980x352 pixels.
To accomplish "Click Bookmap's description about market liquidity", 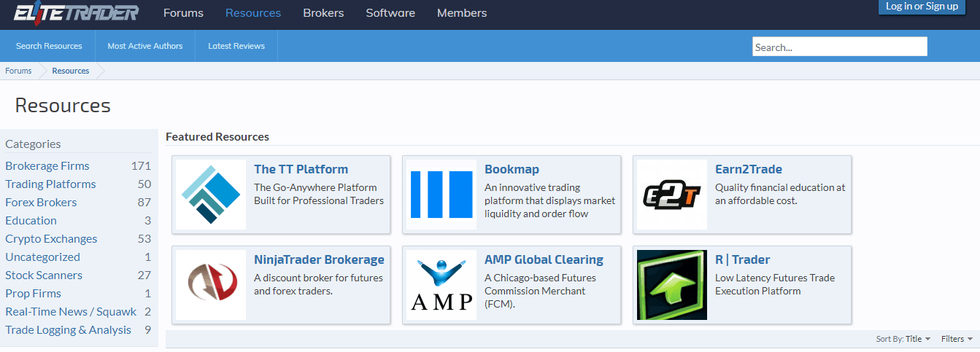I will 550,200.
